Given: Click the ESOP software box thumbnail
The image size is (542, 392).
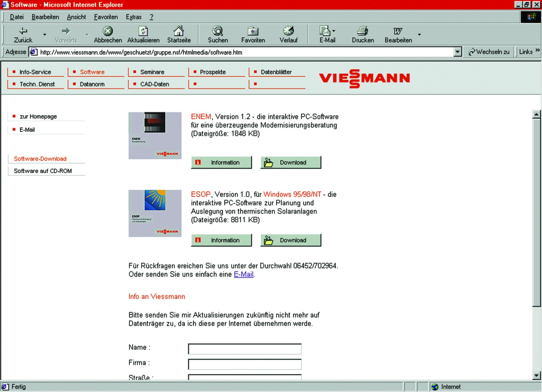Looking at the screenshot, I should 155,213.
